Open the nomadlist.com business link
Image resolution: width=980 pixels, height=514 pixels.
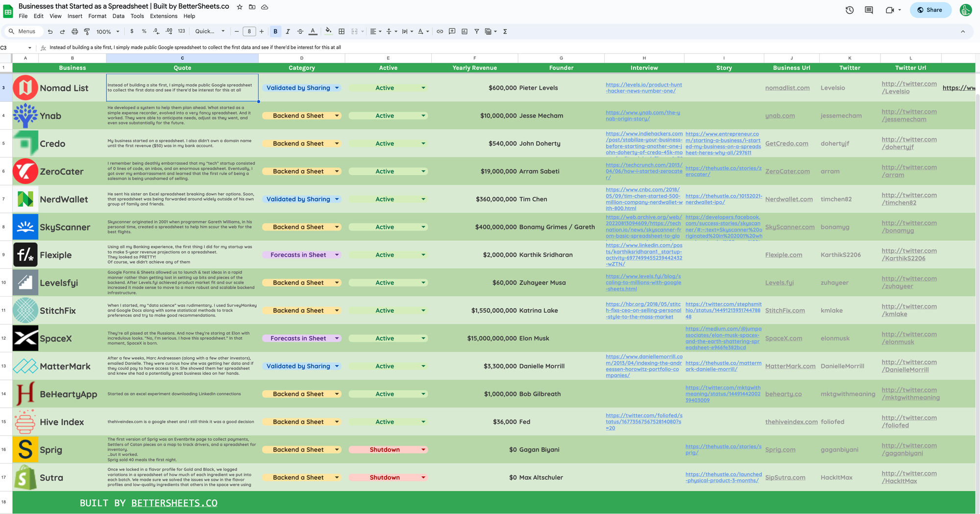tap(787, 88)
